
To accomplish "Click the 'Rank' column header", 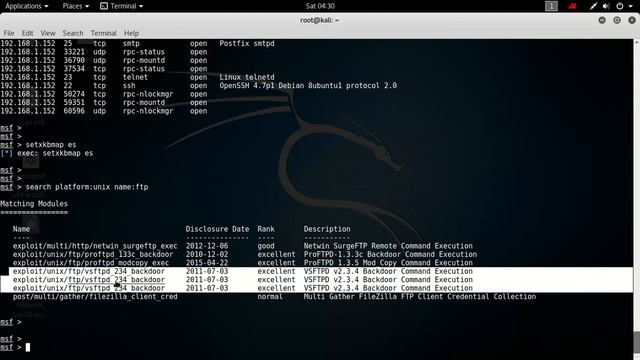I will pos(266,229).
